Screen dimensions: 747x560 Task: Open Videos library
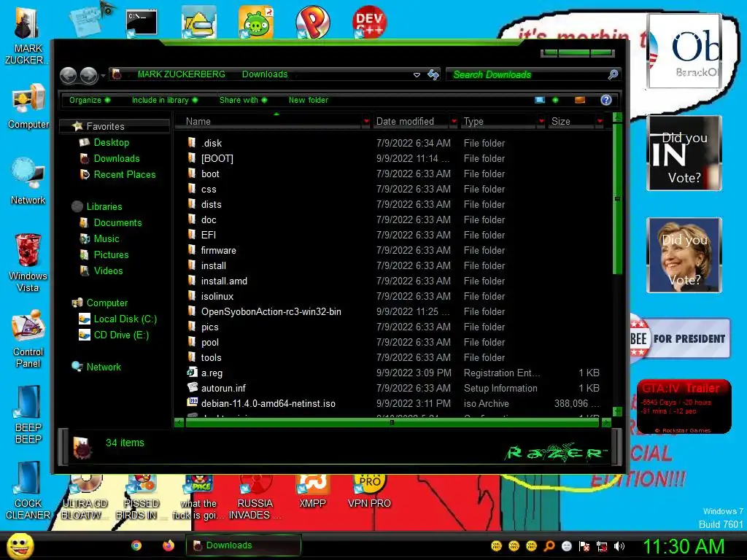(108, 271)
